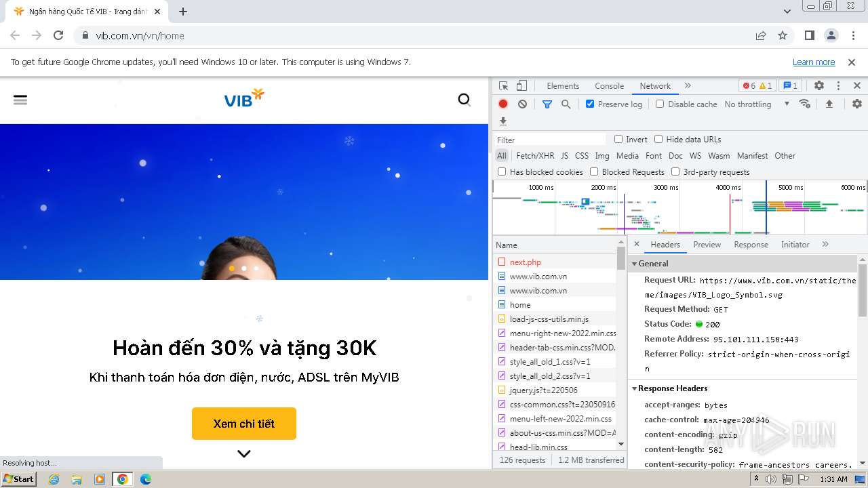Open a new browser tab
The width and height of the screenshot is (868, 488).
click(x=183, y=12)
